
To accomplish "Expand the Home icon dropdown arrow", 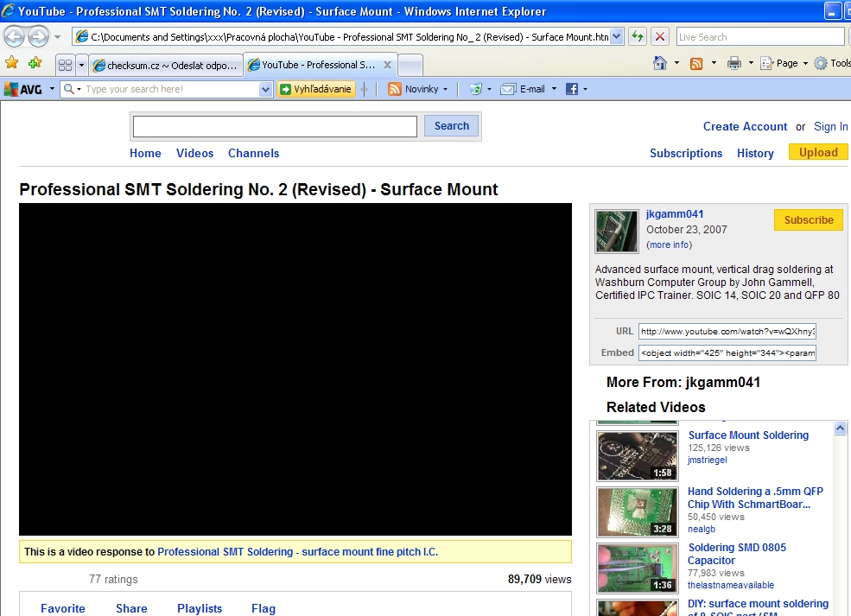I will click(x=676, y=63).
